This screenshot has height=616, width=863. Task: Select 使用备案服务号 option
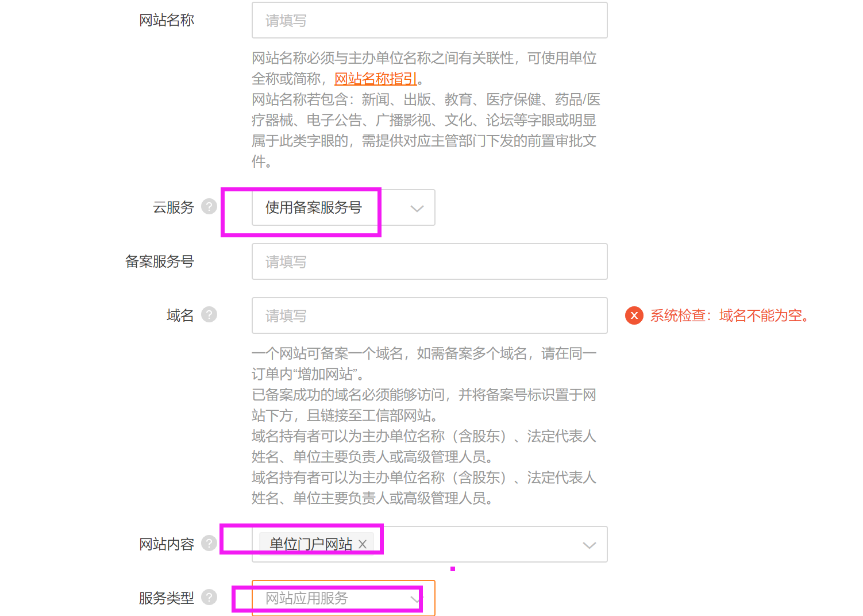coord(313,208)
